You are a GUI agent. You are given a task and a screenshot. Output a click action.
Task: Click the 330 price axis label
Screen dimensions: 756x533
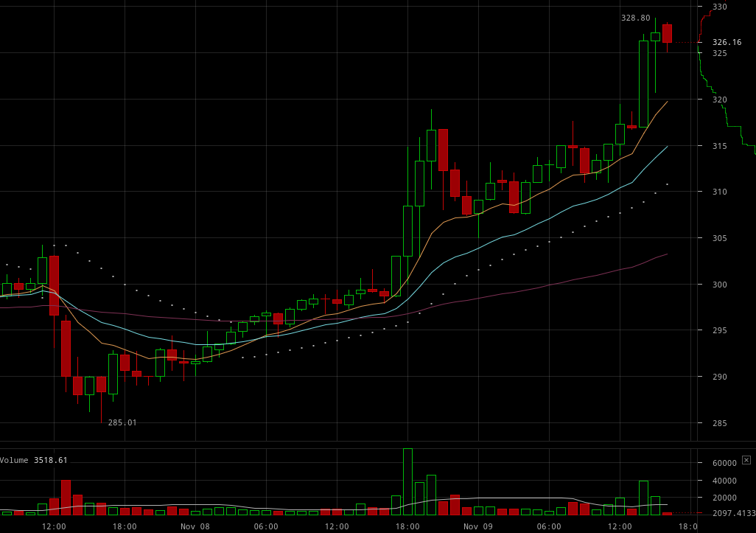(719, 7)
